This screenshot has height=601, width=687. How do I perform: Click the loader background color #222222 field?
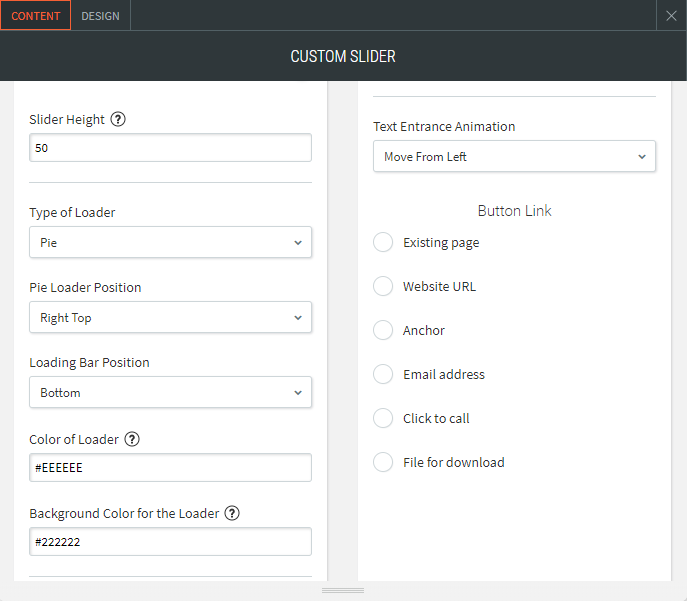click(170, 541)
